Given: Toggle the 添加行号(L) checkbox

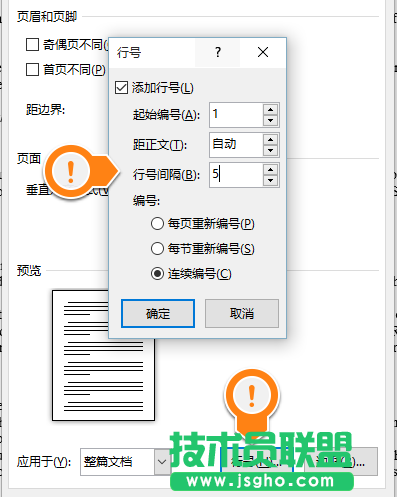Looking at the screenshot, I should tap(121, 88).
